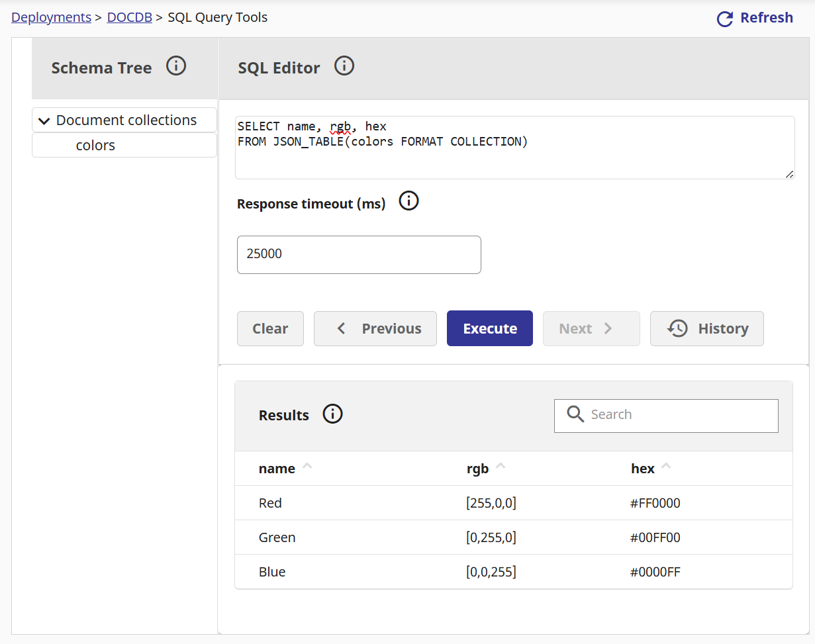The height and width of the screenshot is (644, 815).
Task: Open the query History
Action: [706, 328]
